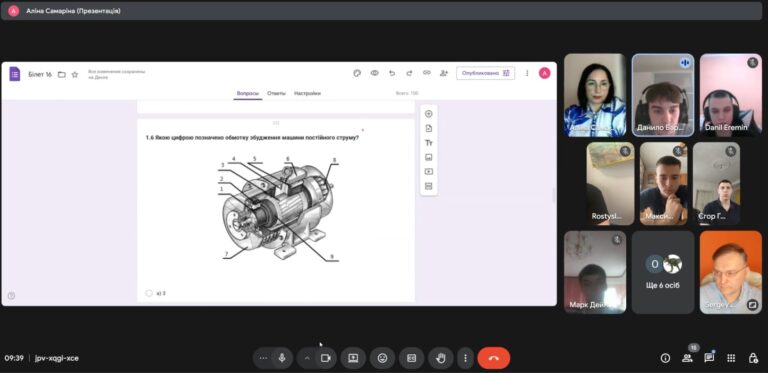
Task: Select Марк participant video tile
Action: (x=595, y=272)
